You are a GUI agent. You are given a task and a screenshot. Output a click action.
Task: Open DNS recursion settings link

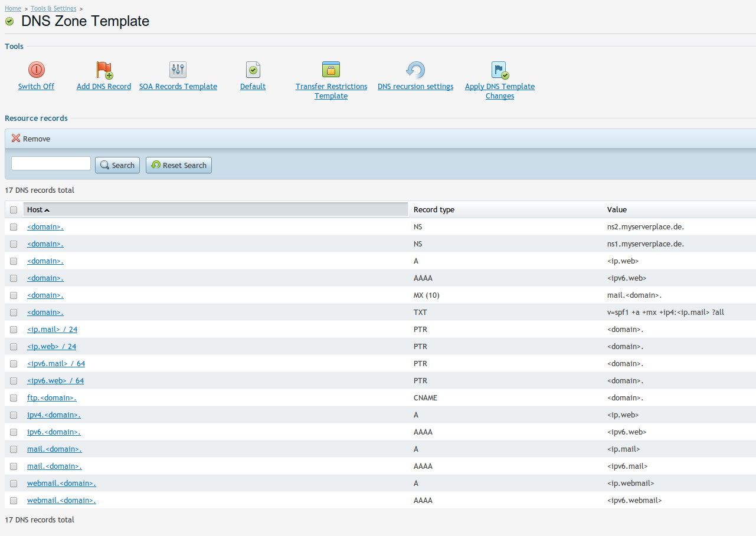(x=415, y=87)
